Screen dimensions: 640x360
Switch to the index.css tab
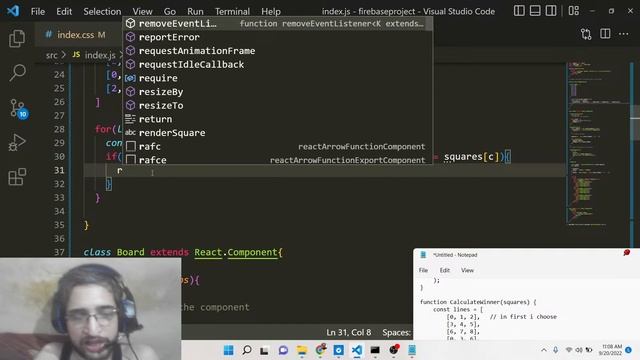[x=76, y=35]
